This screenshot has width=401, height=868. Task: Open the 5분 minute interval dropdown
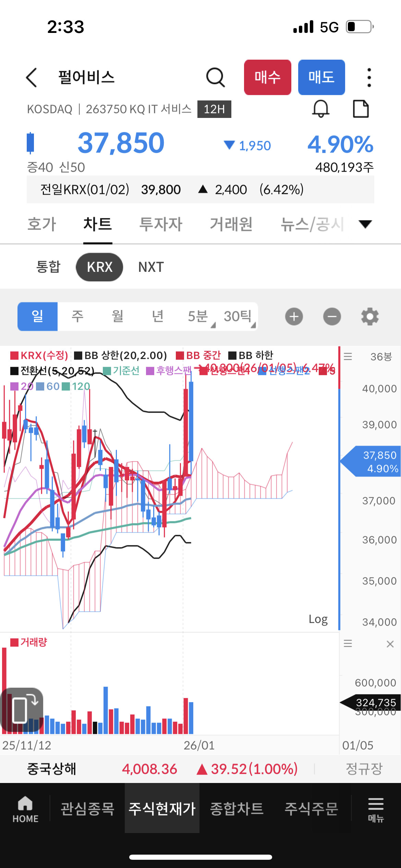[199, 316]
